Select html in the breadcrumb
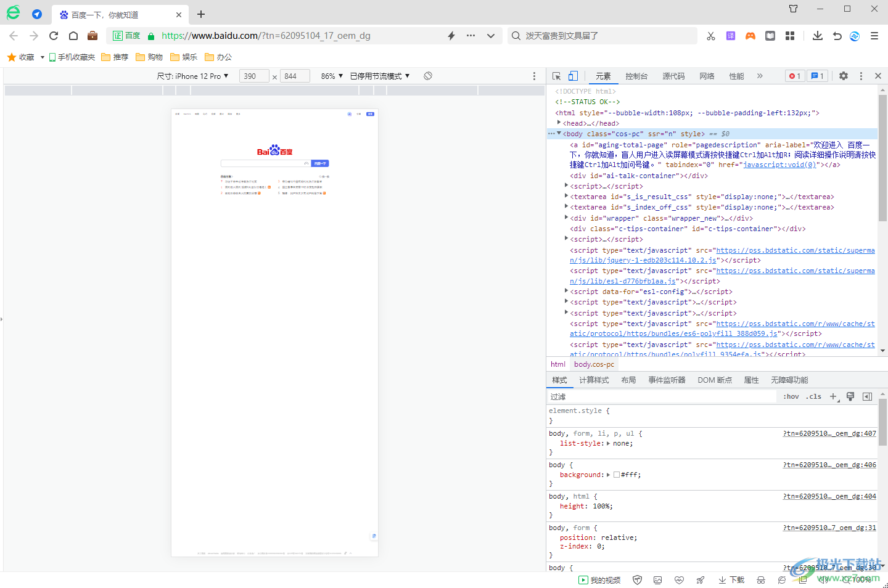The width and height of the screenshot is (888, 588). tap(558, 364)
